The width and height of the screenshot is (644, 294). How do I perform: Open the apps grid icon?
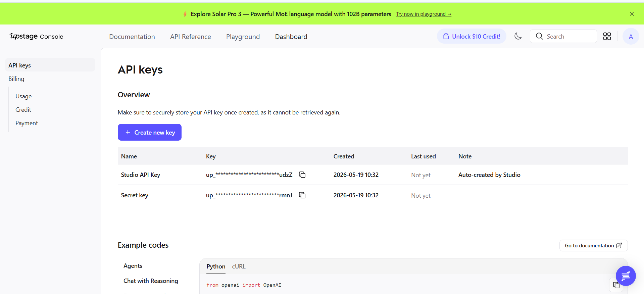click(607, 36)
